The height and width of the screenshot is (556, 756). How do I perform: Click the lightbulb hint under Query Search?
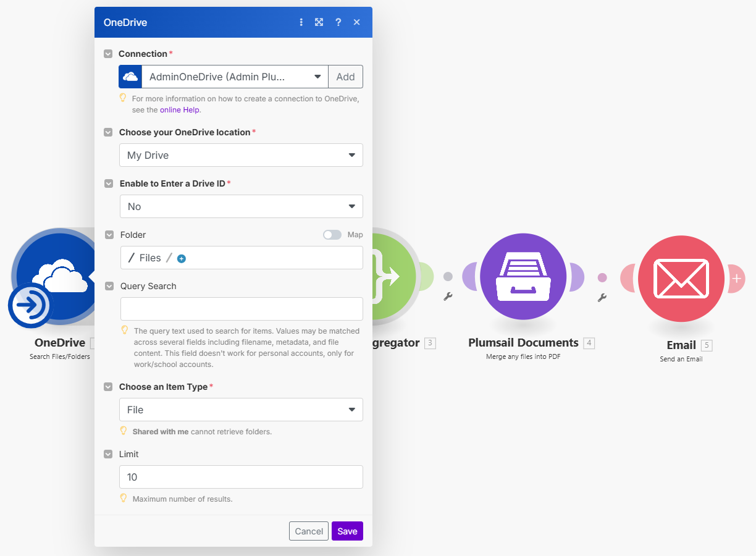point(124,330)
